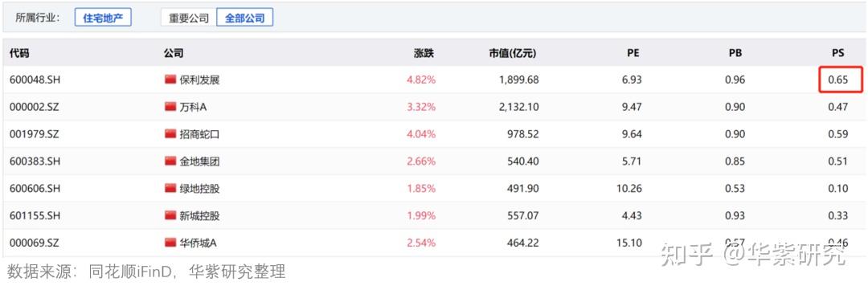Image resolution: width=868 pixels, height=290 pixels.
Task: Switch to 重要公司 filter
Action: (x=189, y=18)
